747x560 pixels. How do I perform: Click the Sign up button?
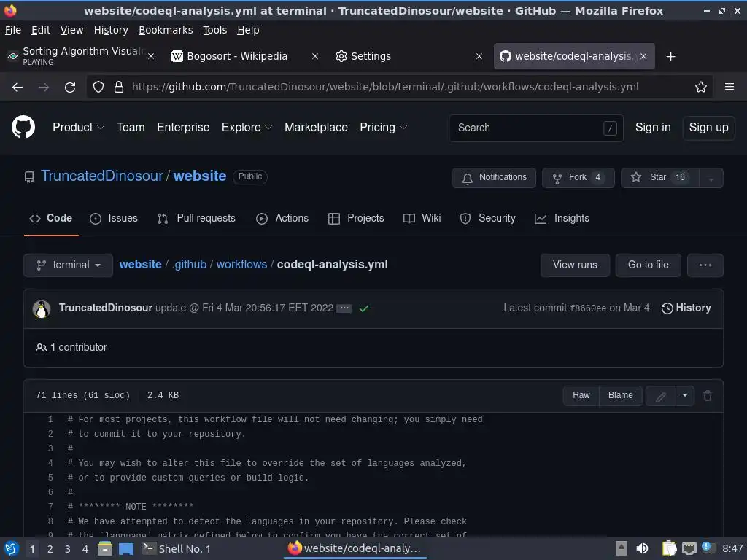(x=708, y=128)
